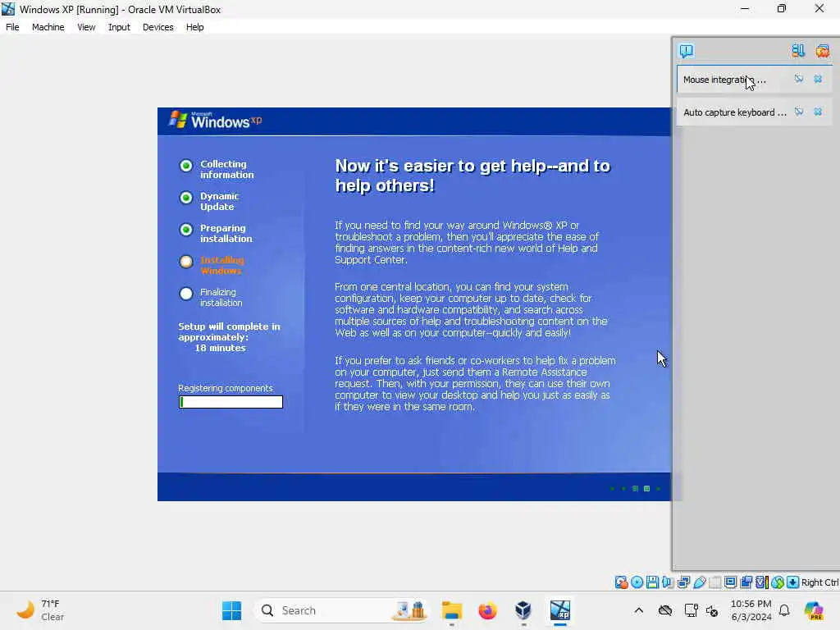Click the audio status icon

click(x=668, y=582)
